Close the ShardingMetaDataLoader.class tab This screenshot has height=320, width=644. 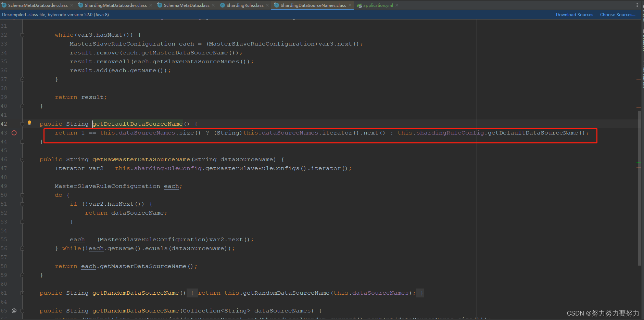tap(151, 5)
